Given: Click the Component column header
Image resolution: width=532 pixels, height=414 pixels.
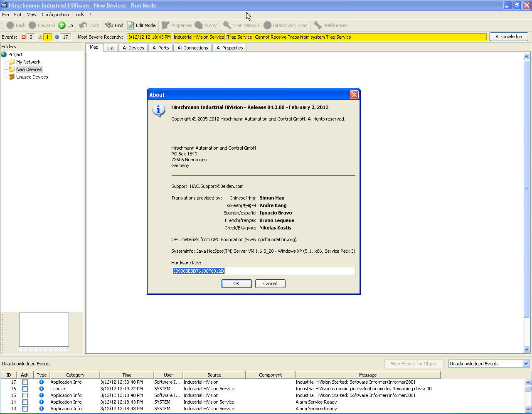Looking at the screenshot, I should coord(270,375).
